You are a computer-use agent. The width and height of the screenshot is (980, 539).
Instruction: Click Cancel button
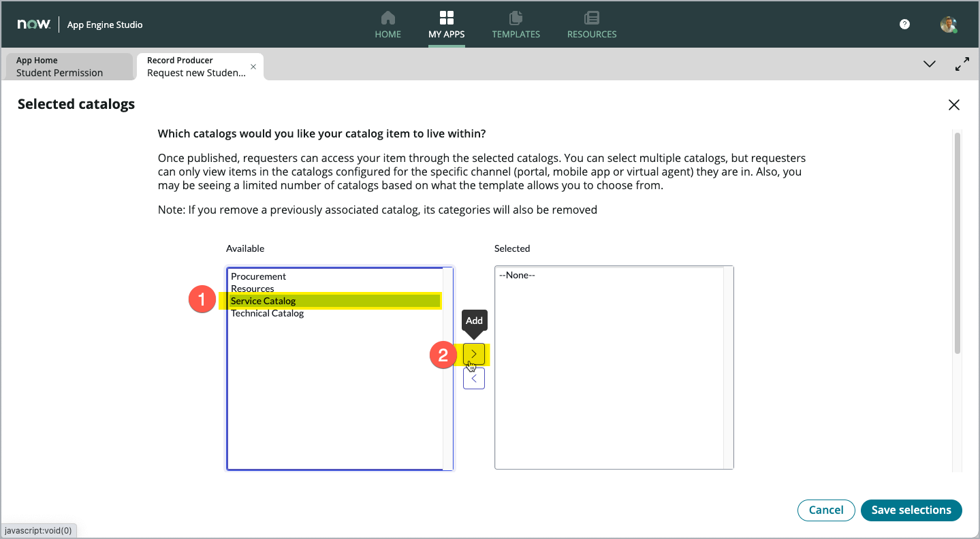(826, 510)
